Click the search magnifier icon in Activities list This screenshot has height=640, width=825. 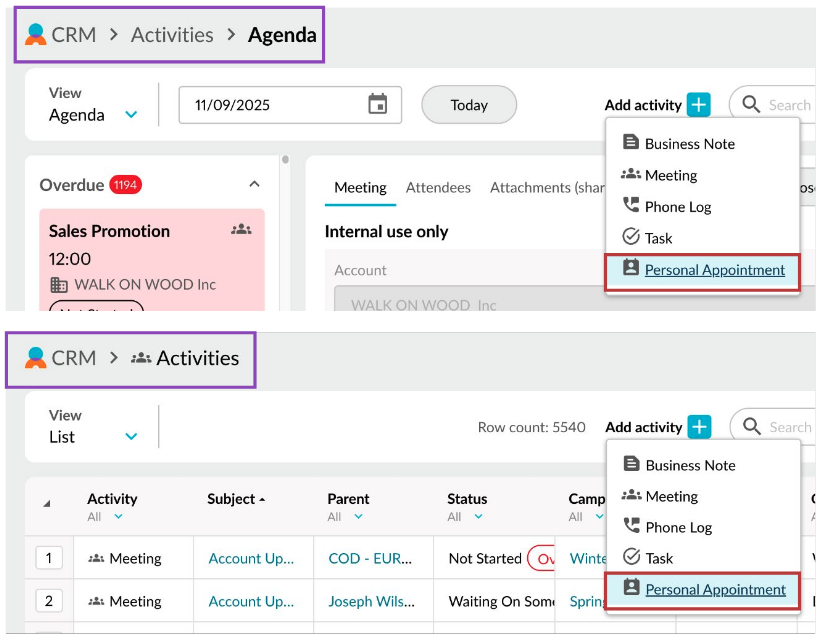tap(751, 427)
